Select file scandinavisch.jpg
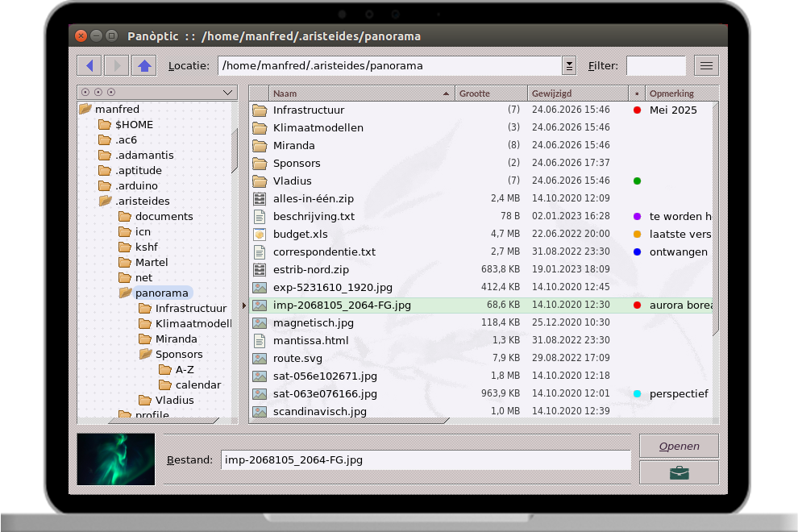This screenshot has width=798, height=532. click(x=480, y=411)
